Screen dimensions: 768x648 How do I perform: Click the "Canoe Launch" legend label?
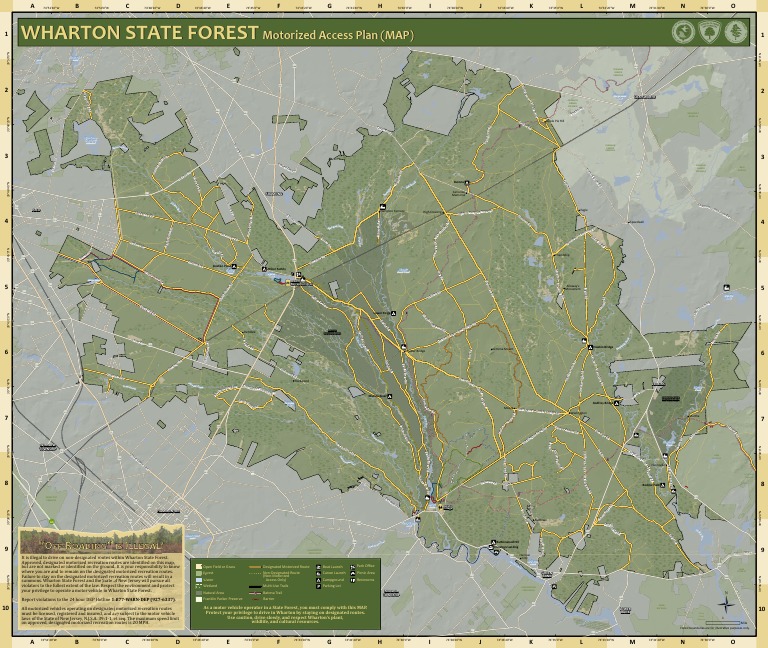[334, 573]
